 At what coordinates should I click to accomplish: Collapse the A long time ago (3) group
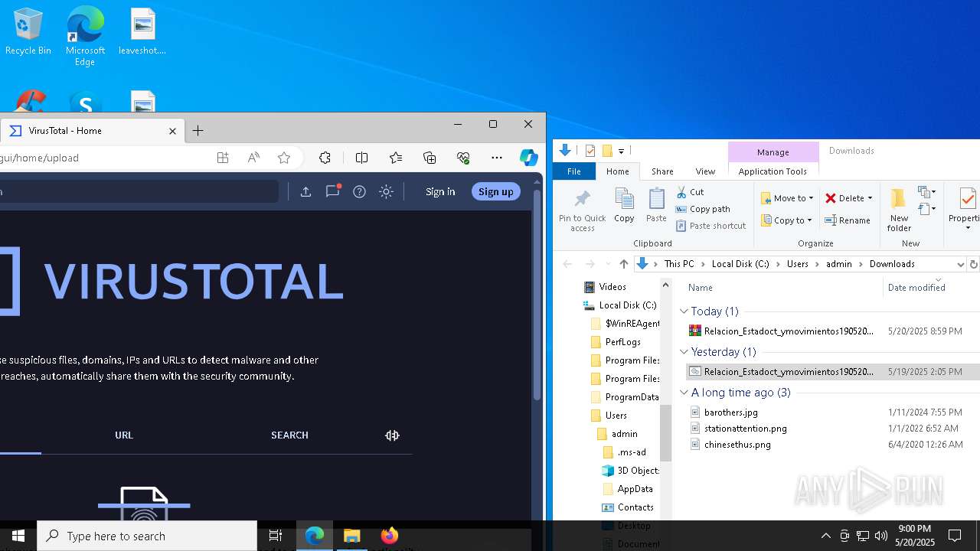pos(684,393)
